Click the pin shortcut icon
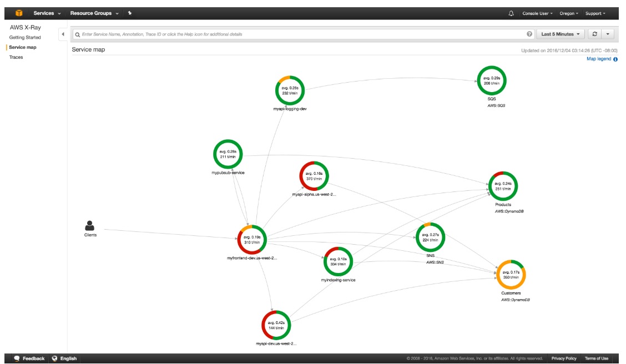 (130, 13)
